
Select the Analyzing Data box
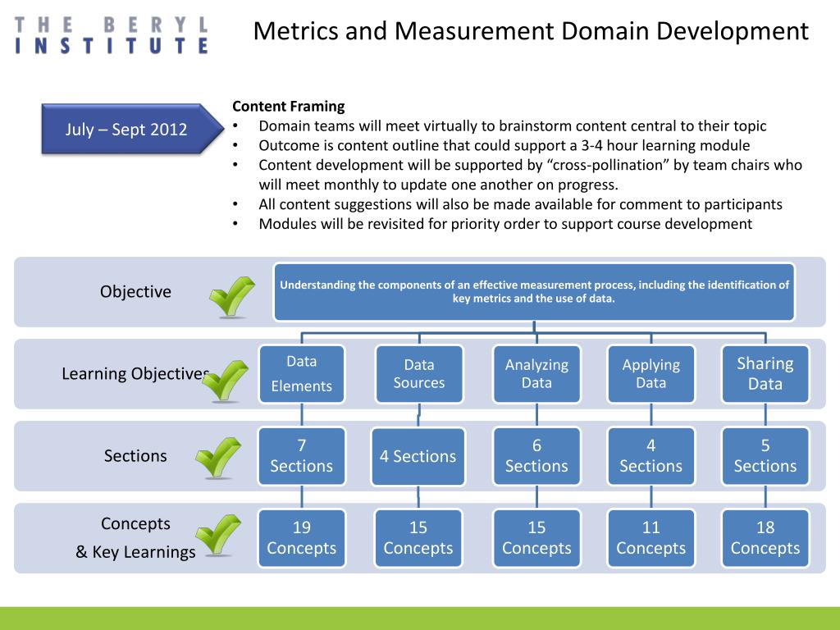[536, 374]
